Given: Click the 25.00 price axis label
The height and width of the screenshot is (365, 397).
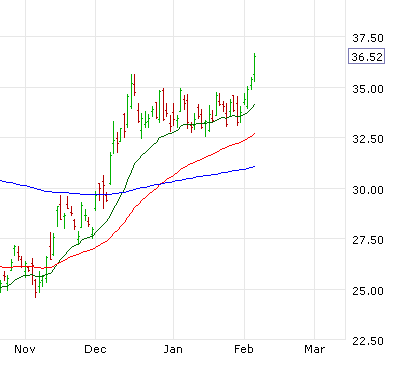Looking at the screenshot, I should 368,291.
